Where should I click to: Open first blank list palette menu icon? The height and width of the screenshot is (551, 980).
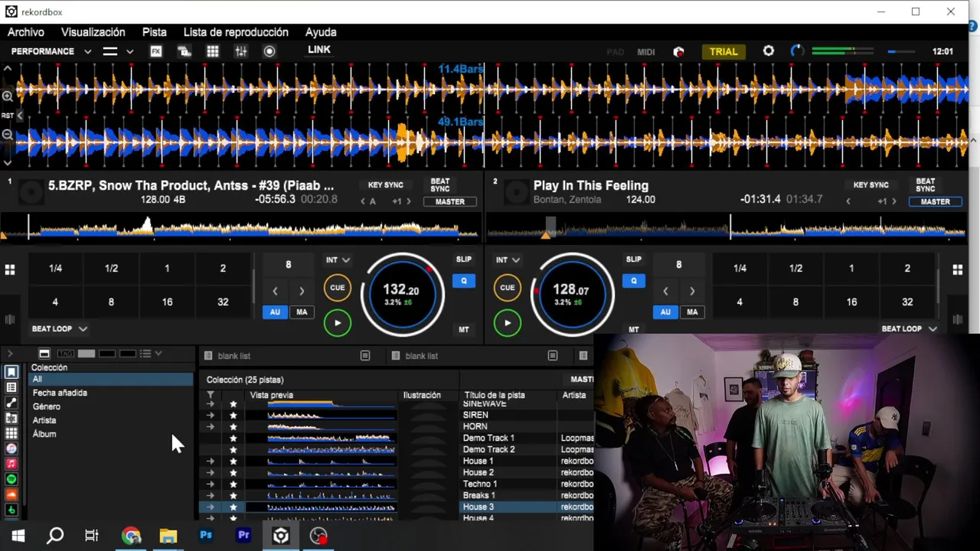click(x=365, y=356)
